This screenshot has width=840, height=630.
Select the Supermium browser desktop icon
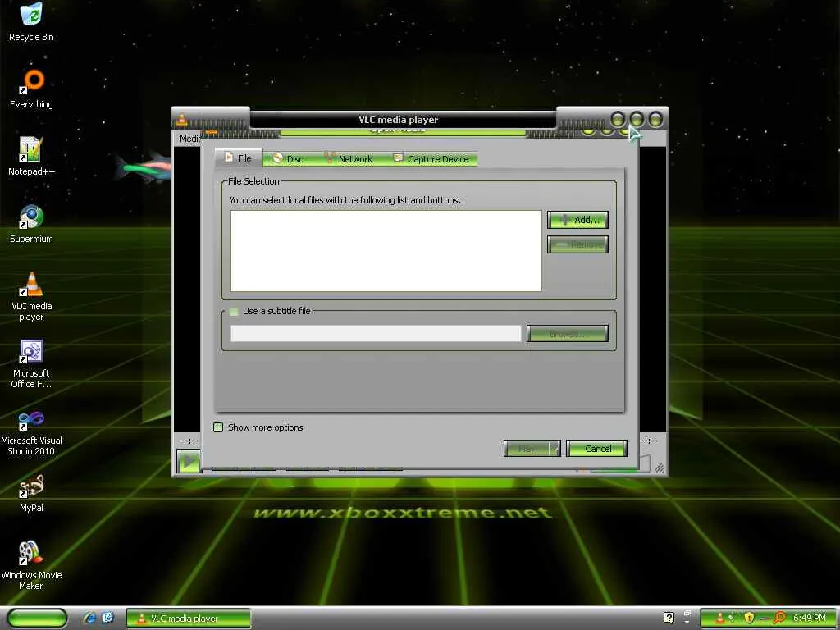[31, 223]
